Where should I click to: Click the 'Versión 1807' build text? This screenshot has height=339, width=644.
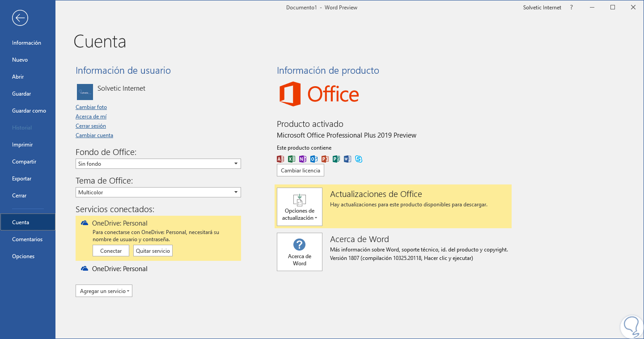pyautogui.click(x=402, y=258)
